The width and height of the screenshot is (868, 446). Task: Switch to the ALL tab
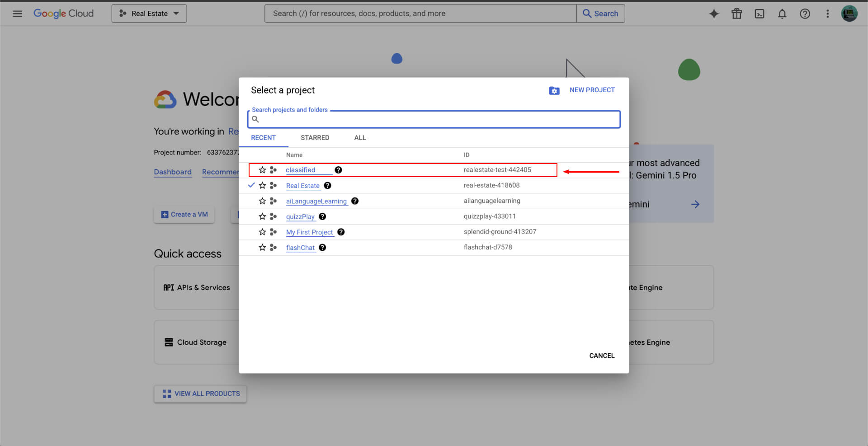360,138
